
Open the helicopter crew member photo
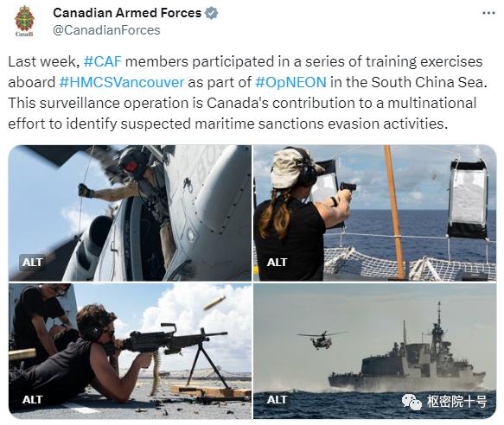point(130,213)
